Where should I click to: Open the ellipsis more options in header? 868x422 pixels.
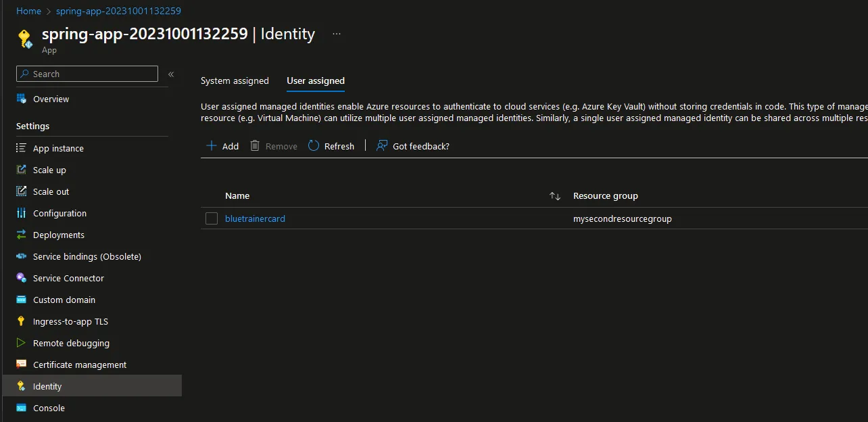pos(337,34)
